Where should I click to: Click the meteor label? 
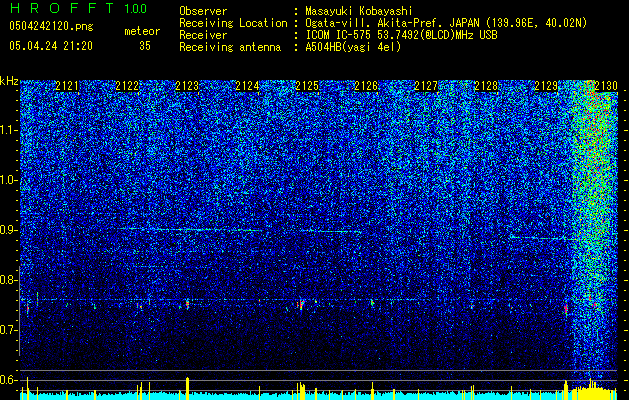pos(142,31)
